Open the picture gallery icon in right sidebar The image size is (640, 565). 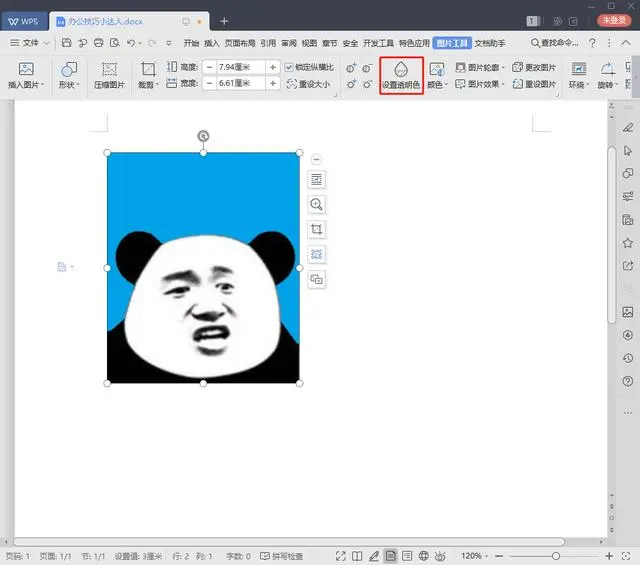pos(628,312)
